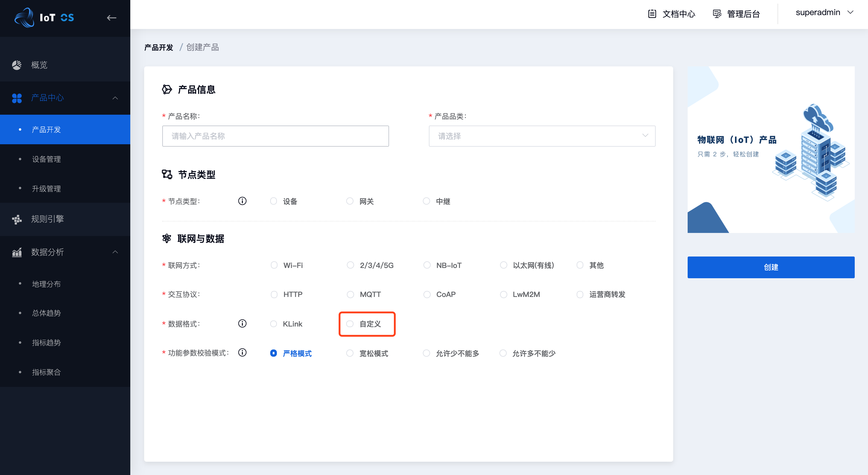Go to 指标聚合 in the sidebar
868x475 pixels.
pyautogui.click(x=46, y=372)
